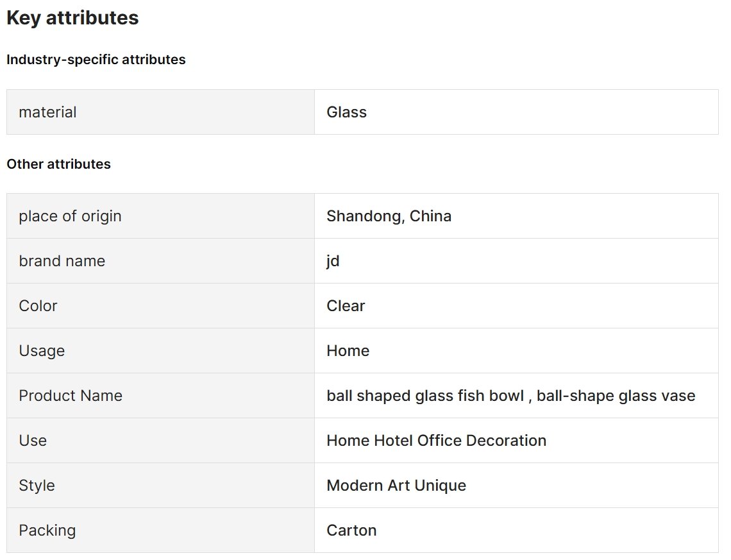
Task: Click the ball shaped glass fish bowl text
Action: [424, 396]
